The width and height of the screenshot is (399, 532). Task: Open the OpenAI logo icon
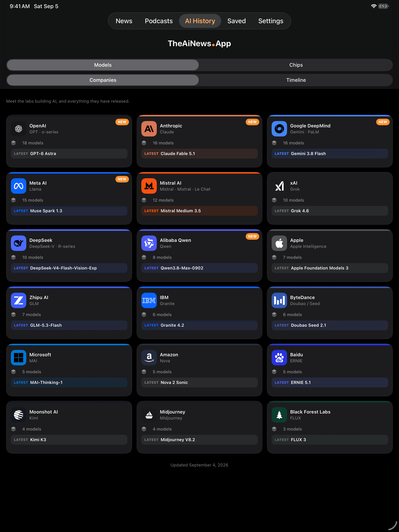coord(19,129)
